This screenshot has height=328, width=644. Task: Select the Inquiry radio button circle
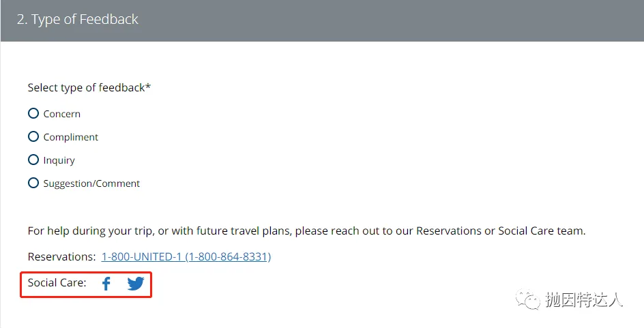tap(33, 160)
